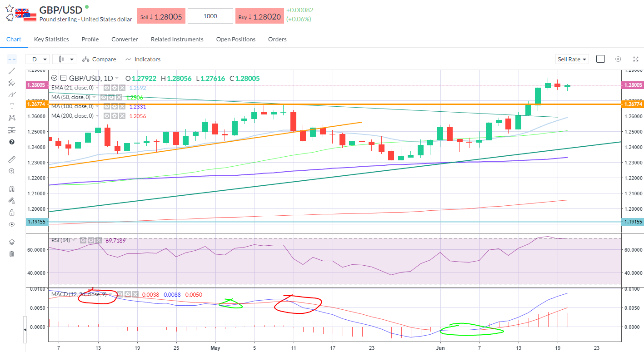Toggle hide all drawings eye icon
Viewport: 644px width, 352px height.
12,224
